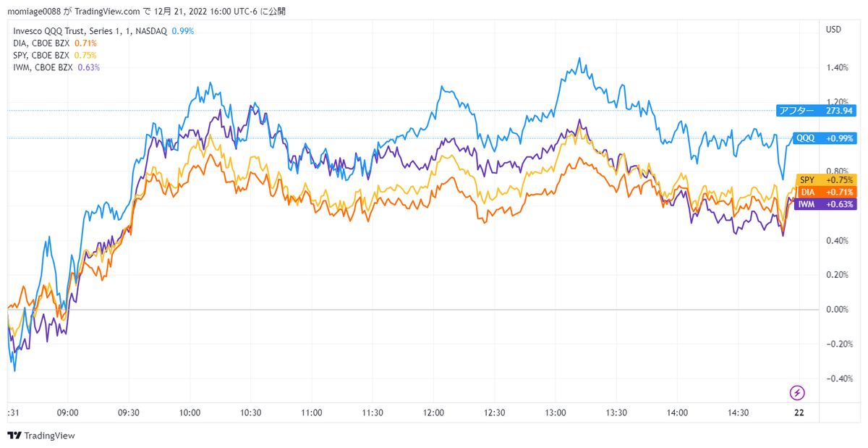Click the 0.20% axis label
The width and height of the screenshot is (868, 448).
[x=836, y=275]
